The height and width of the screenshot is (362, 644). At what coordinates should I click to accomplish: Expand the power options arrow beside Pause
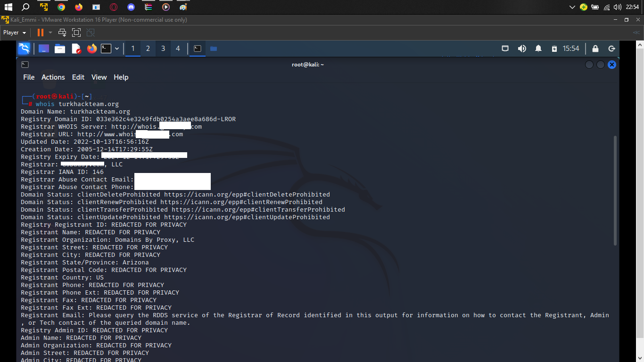click(50, 33)
